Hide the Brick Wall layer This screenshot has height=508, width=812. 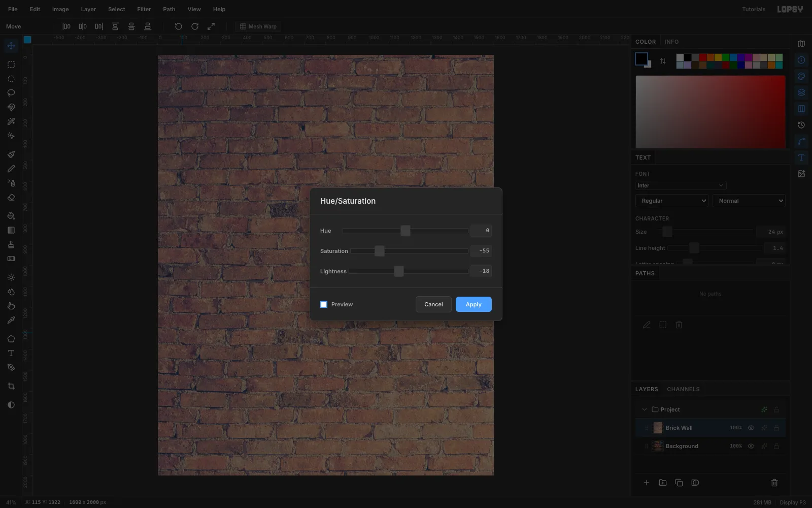(x=751, y=428)
